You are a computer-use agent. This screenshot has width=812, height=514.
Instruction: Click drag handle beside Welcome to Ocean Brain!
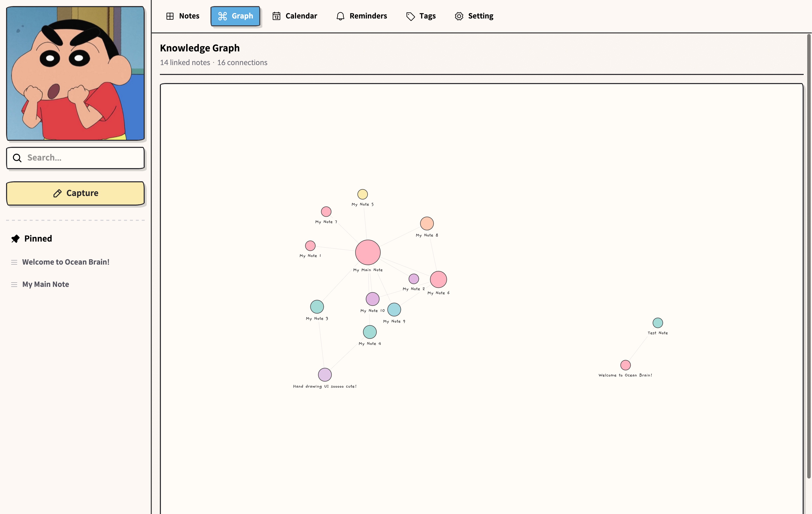14,262
